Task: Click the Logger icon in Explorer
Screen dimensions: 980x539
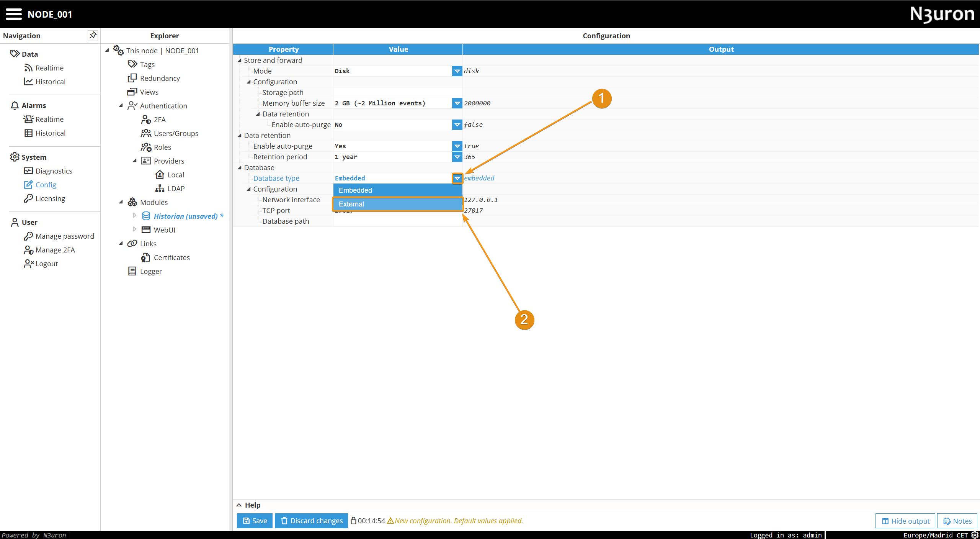Action: pyautogui.click(x=132, y=271)
